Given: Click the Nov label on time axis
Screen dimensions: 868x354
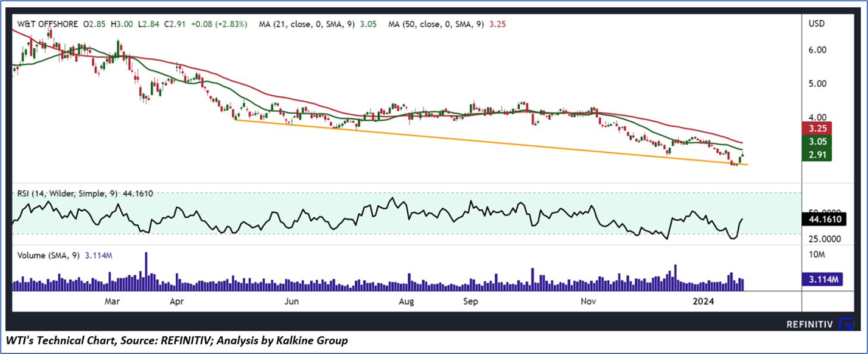Looking at the screenshot, I should [589, 302].
